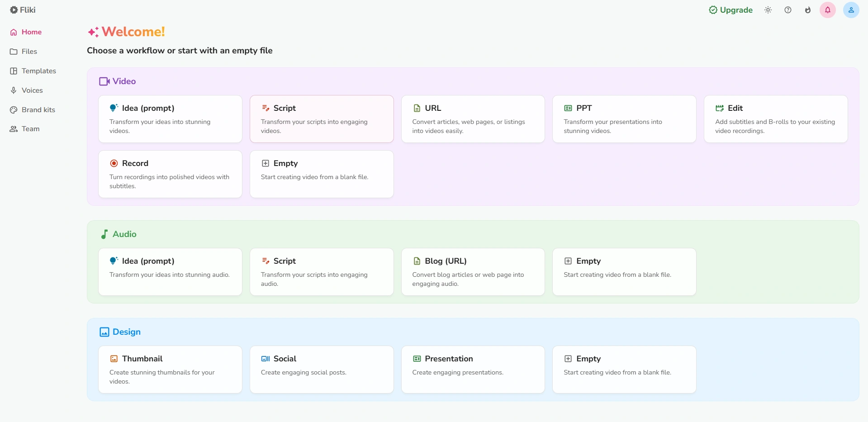The width and height of the screenshot is (868, 422).
Task: Click the Welcome sparkle icon
Action: [93, 32]
